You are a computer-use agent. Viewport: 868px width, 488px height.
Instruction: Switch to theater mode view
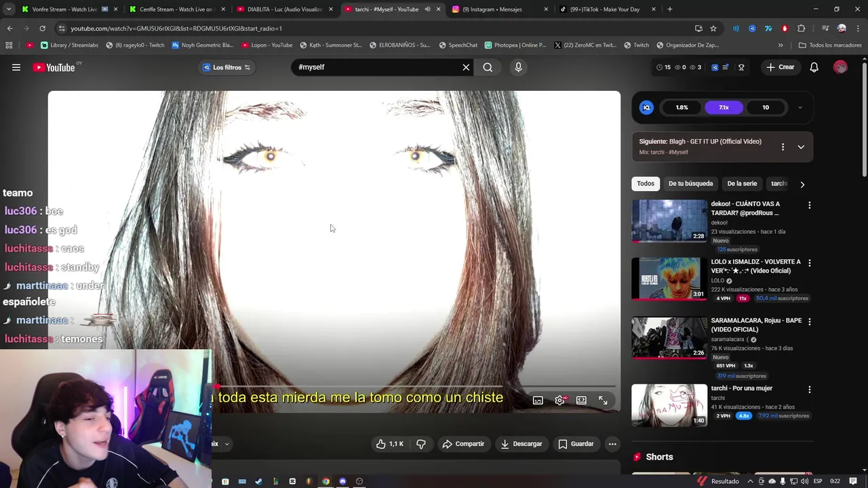point(581,401)
